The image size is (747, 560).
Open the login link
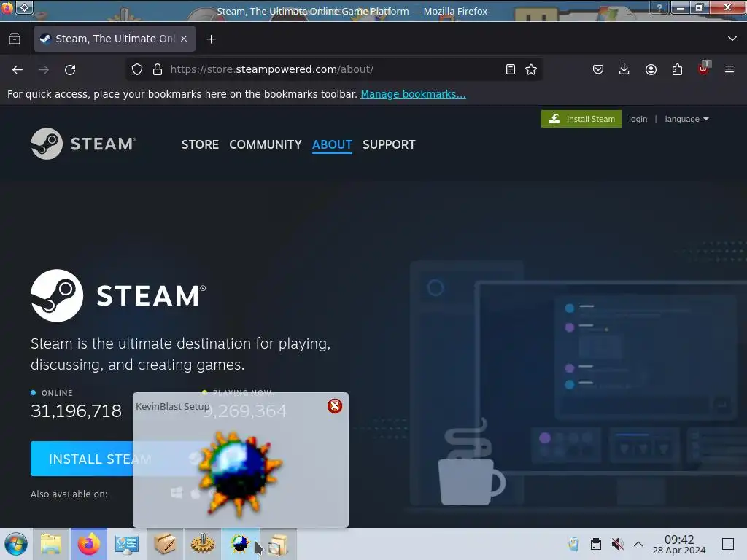point(638,119)
